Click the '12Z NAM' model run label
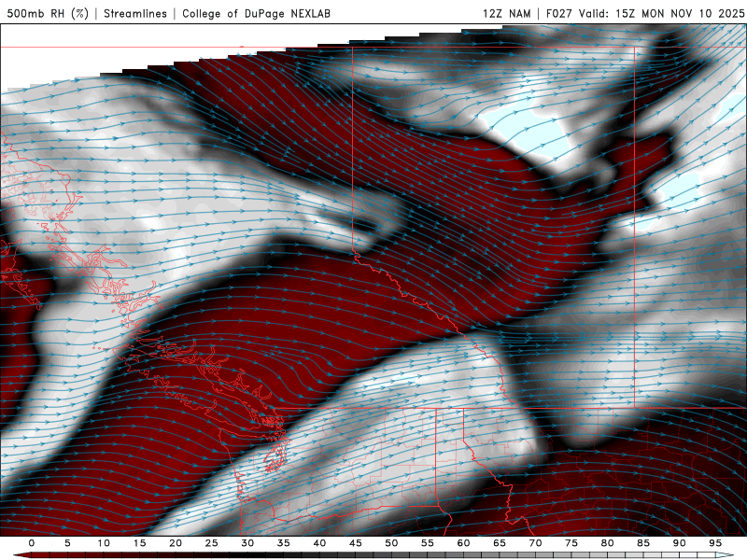This screenshot has width=747, height=560. [x=506, y=13]
